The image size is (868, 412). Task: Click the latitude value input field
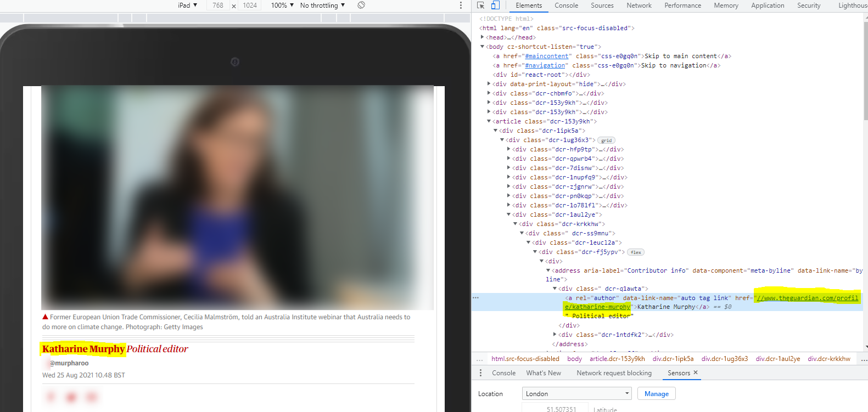click(x=553, y=409)
